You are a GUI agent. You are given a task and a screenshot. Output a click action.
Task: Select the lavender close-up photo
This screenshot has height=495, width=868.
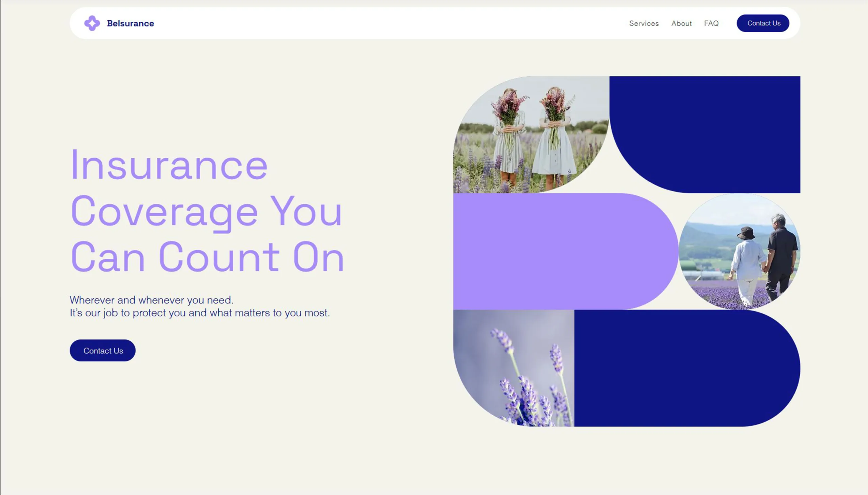(x=513, y=368)
